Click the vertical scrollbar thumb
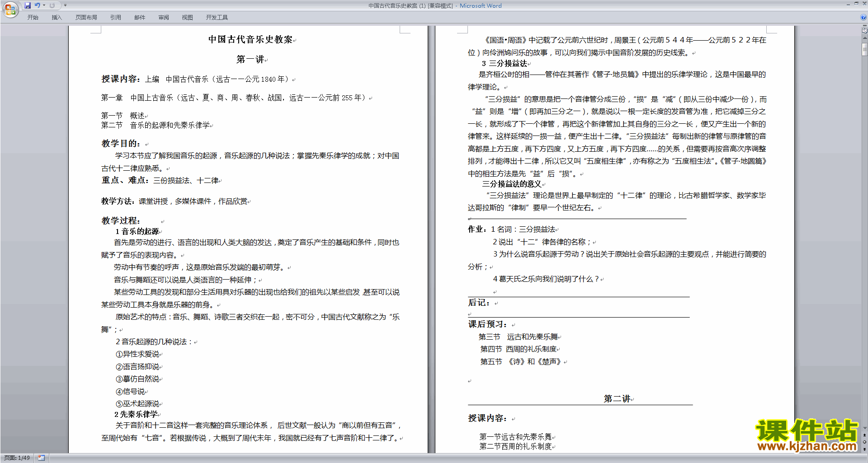The image size is (868, 463). point(865,49)
